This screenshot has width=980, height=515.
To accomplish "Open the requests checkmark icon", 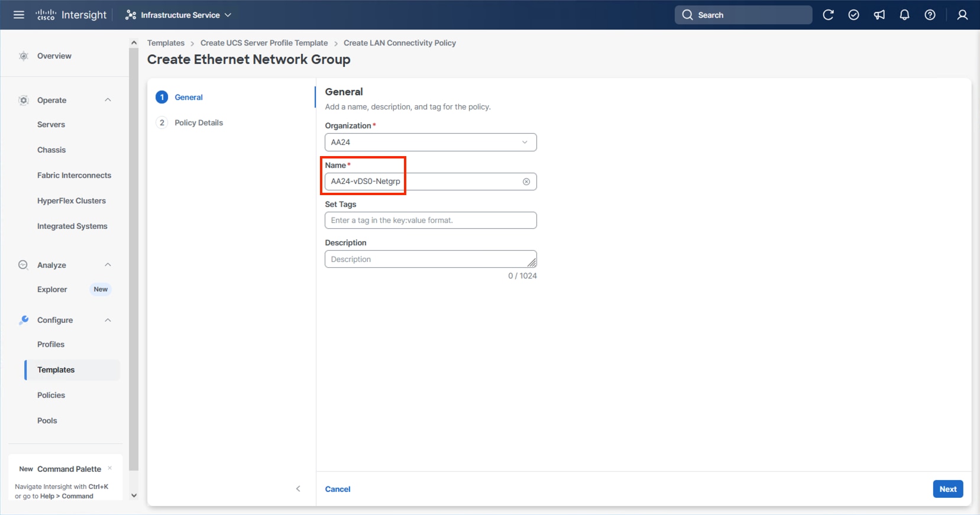I will click(x=853, y=15).
